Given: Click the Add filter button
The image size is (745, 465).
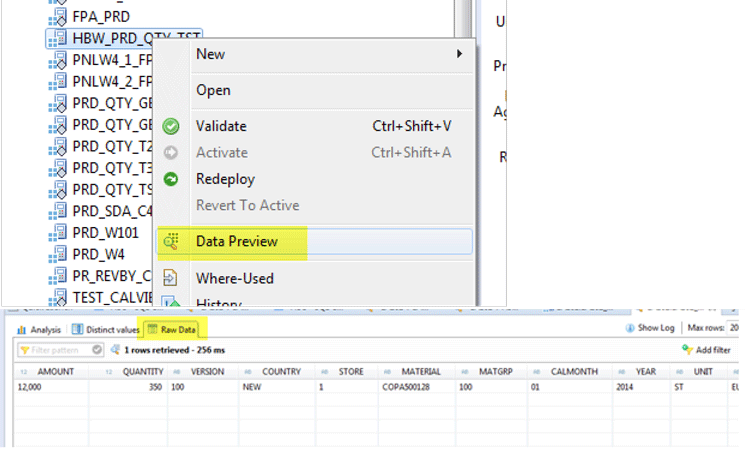Looking at the screenshot, I should click(x=707, y=350).
